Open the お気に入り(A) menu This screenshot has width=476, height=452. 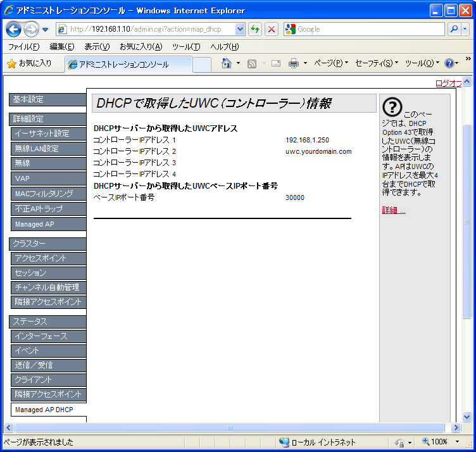(x=141, y=47)
